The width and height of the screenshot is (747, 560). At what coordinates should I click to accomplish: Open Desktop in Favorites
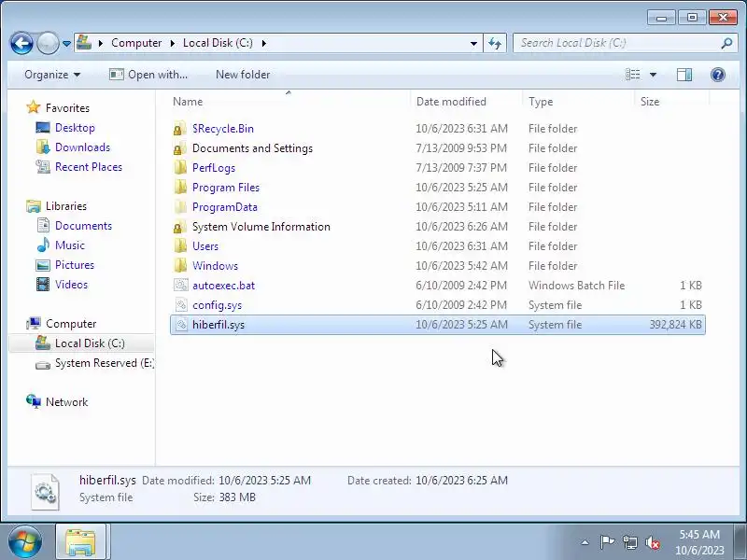coord(65,128)
